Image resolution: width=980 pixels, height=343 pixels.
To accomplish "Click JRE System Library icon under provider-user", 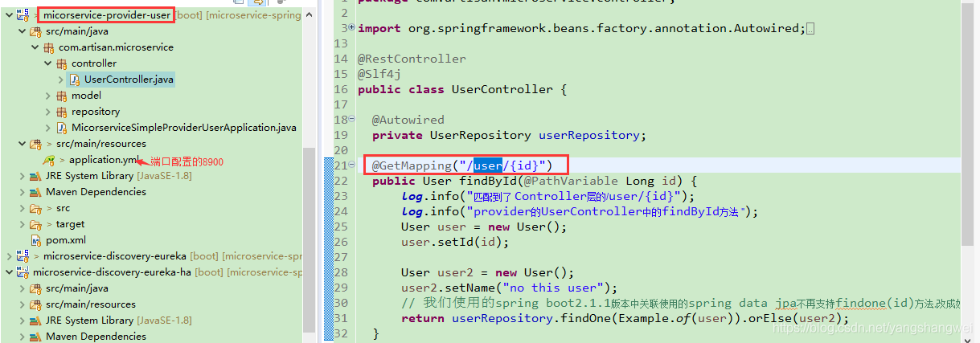I will [35, 176].
